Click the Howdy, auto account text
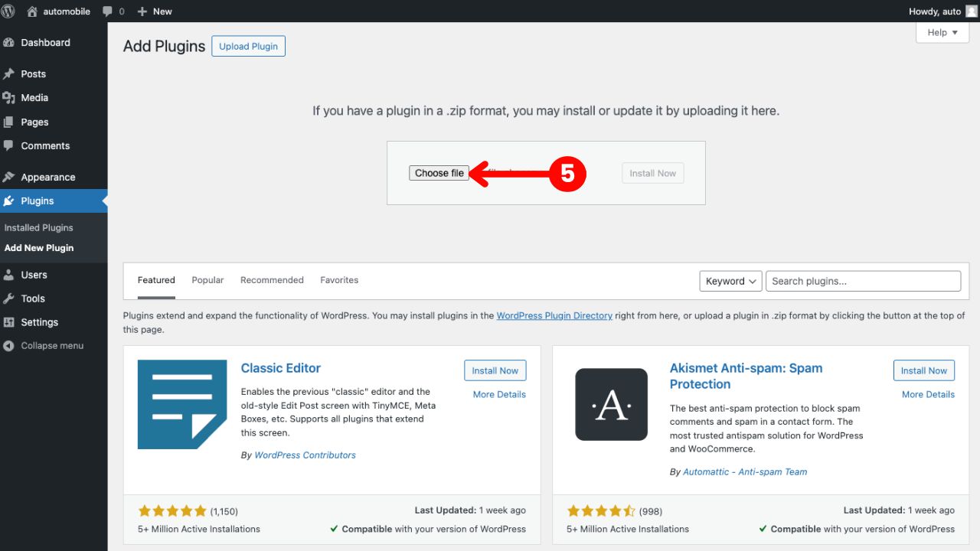Image resolution: width=980 pixels, height=551 pixels. (935, 11)
